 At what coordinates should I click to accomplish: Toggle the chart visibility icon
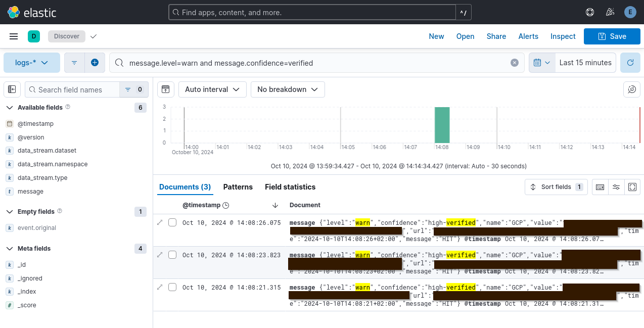coord(165,89)
